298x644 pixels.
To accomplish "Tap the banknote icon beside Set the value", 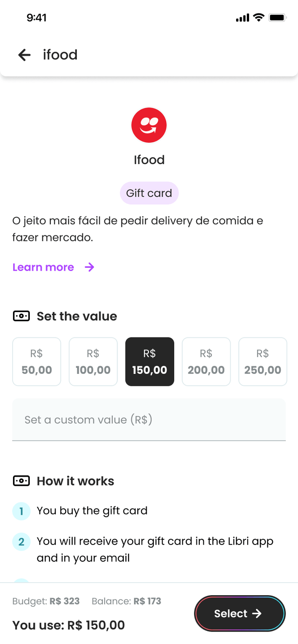I will tap(21, 316).
